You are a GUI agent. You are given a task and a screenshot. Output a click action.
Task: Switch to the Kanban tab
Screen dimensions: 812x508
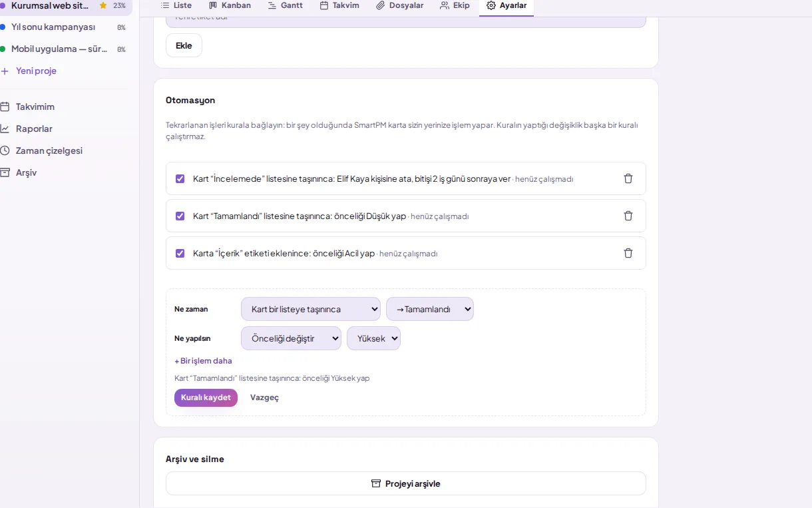[x=230, y=5]
